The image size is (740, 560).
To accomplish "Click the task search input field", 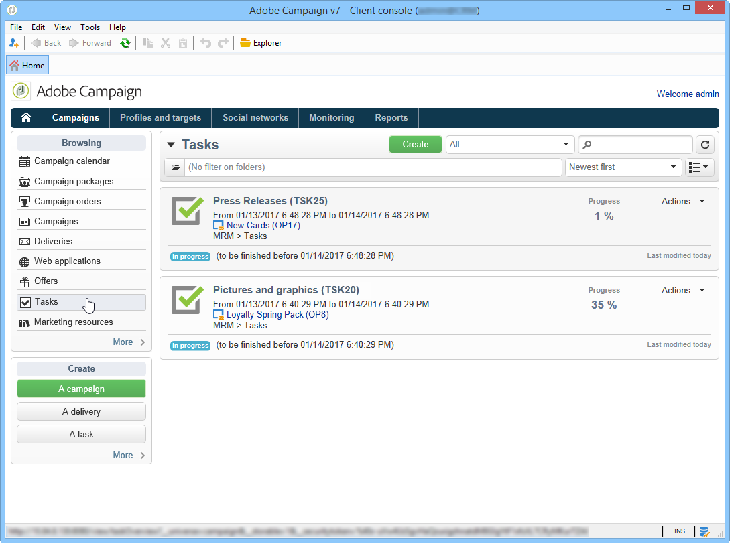I will tap(635, 145).
